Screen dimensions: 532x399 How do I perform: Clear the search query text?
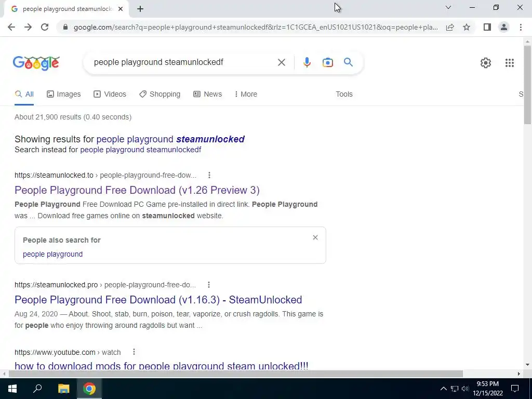click(x=281, y=62)
